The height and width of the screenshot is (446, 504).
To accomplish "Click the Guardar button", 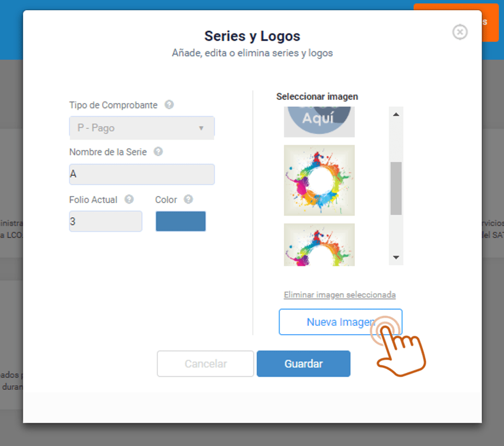I will click(304, 364).
